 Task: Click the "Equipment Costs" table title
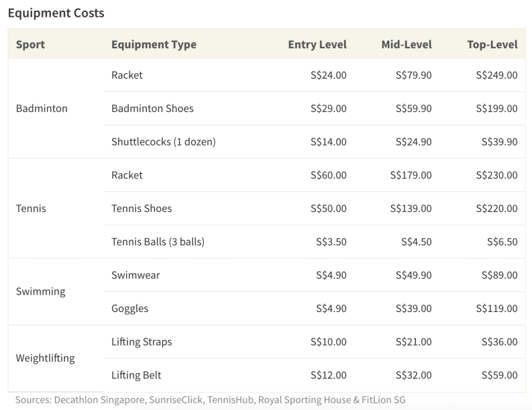[56, 13]
